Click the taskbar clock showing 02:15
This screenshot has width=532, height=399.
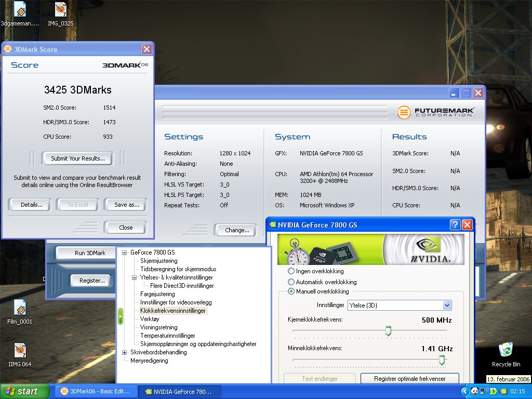tap(517, 391)
